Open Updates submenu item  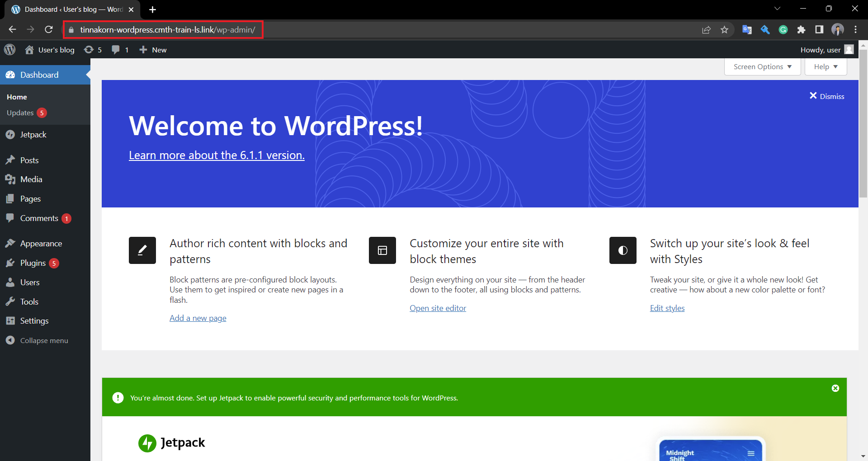[x=26, y=113]
